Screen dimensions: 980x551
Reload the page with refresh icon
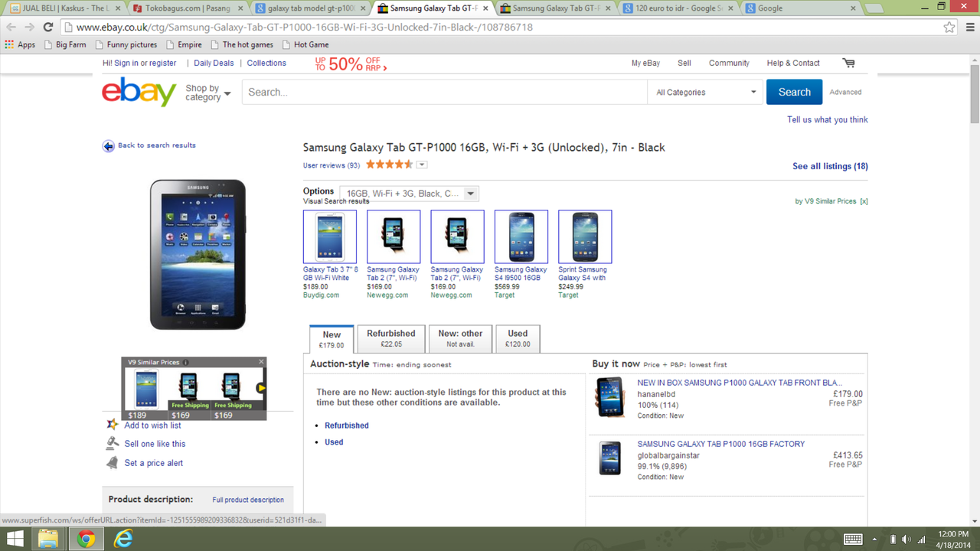(x=47, y=27)
